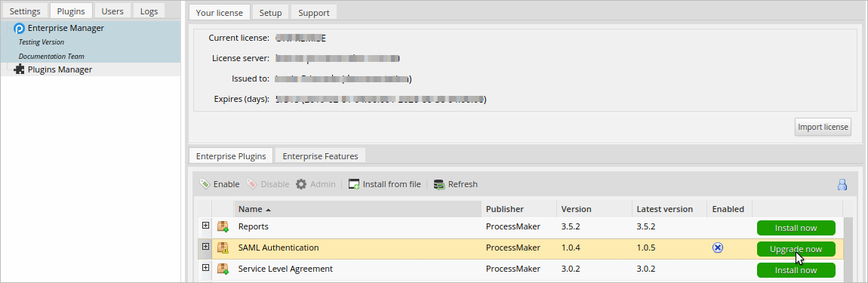
Task: Select the Plugins Manager puzzle icon
Action: click(20, 69)
